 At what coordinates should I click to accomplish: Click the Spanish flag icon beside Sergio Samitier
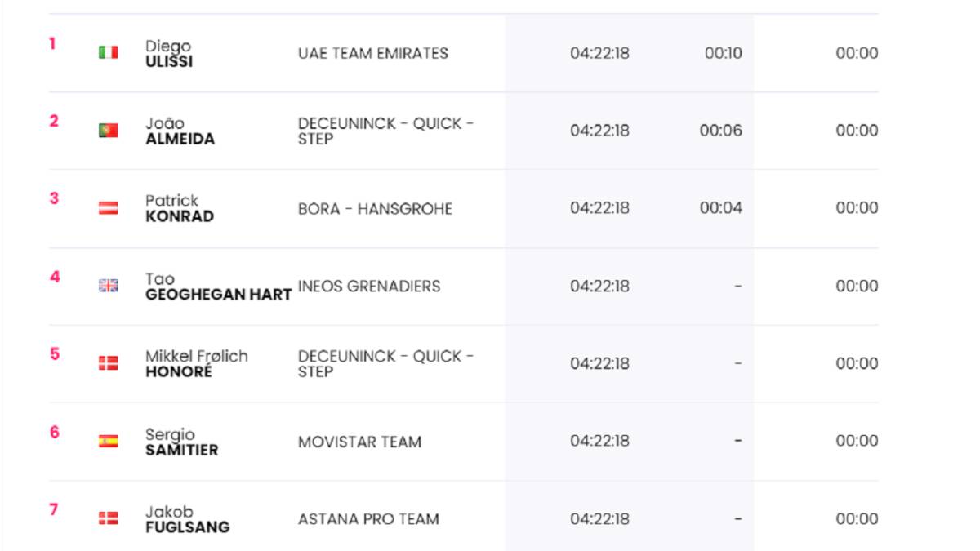(x=108, y=441)
